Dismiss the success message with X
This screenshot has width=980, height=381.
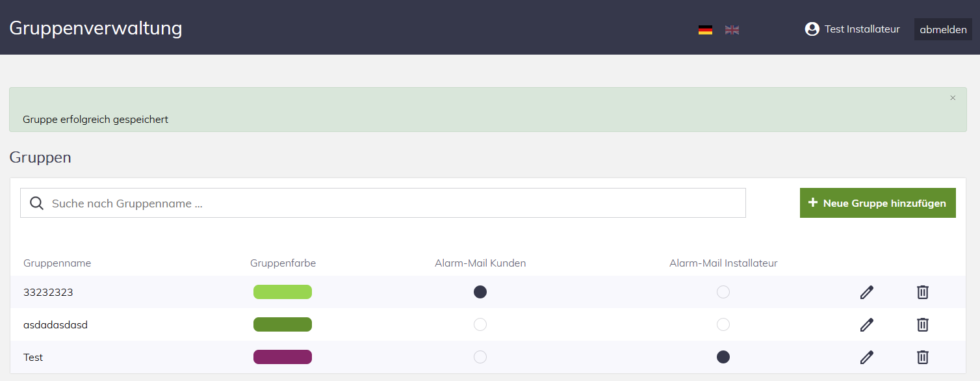[953, 98]
